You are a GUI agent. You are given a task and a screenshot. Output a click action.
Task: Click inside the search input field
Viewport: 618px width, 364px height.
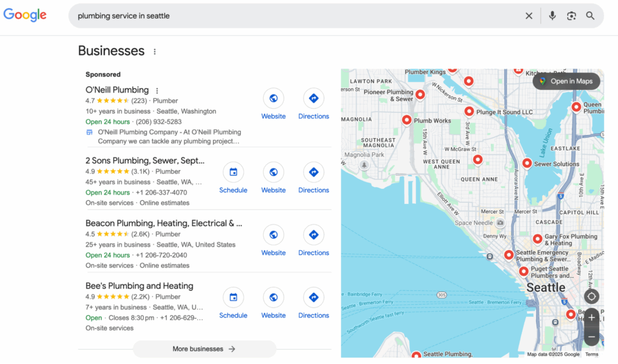tap(296, 16)
